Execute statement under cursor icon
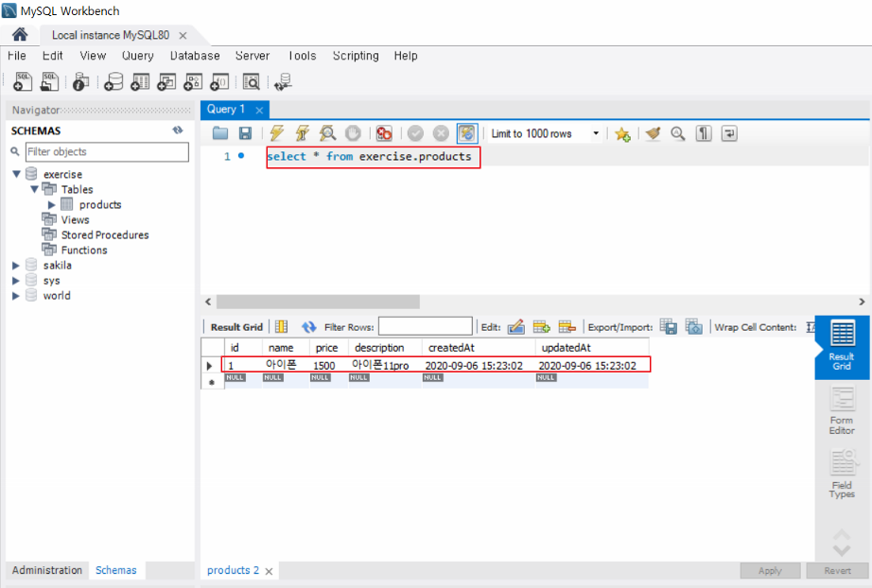Screen dimensions: 872x588 click(x=302, y=133)
